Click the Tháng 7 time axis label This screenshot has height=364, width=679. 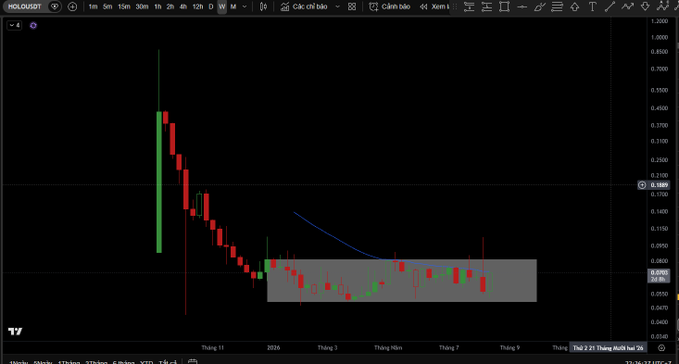tap(449, 348)
